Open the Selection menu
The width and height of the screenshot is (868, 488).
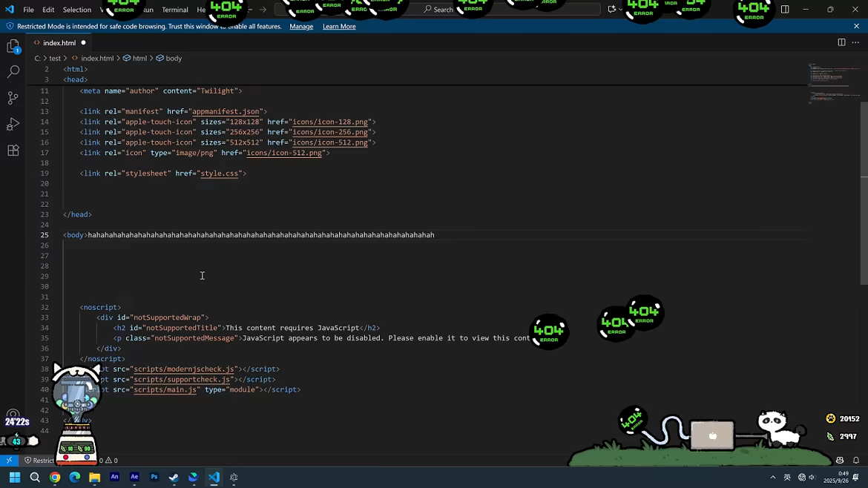pyautogui.click(x=77, y=10)
